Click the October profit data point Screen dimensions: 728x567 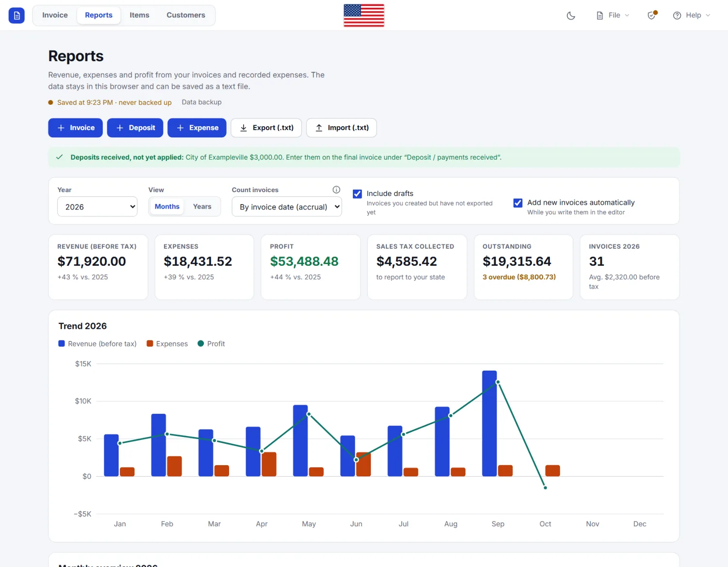tap(545, 487)
